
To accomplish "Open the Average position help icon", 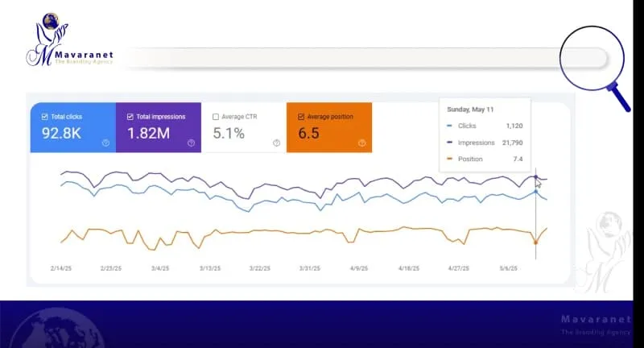I will (361, 143).
